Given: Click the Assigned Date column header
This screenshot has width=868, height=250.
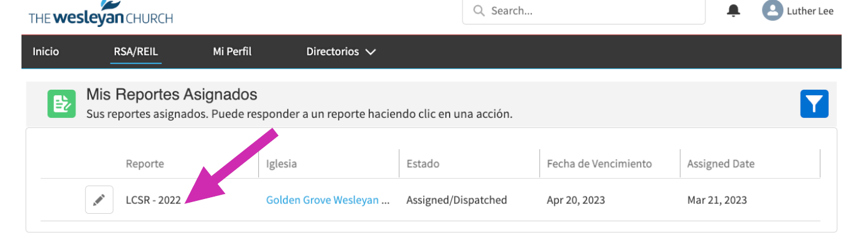Looking at the screenshot, I should click(x=721, y=164).
